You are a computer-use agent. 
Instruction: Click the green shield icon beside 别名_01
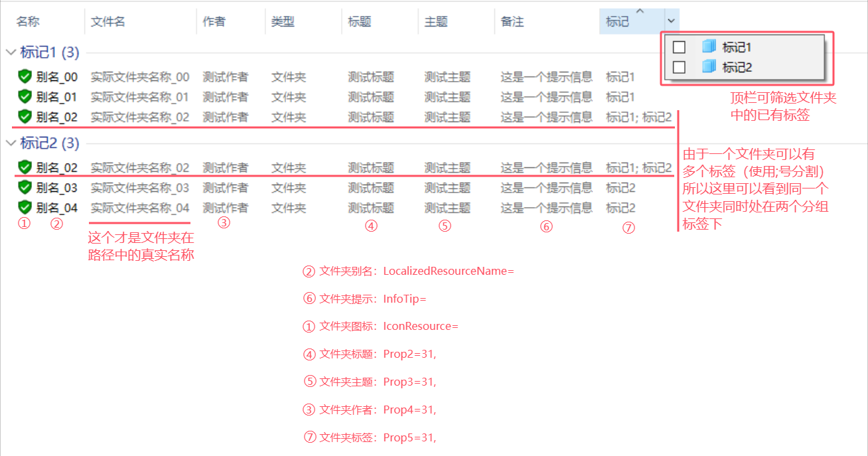[x=25, y=97]
